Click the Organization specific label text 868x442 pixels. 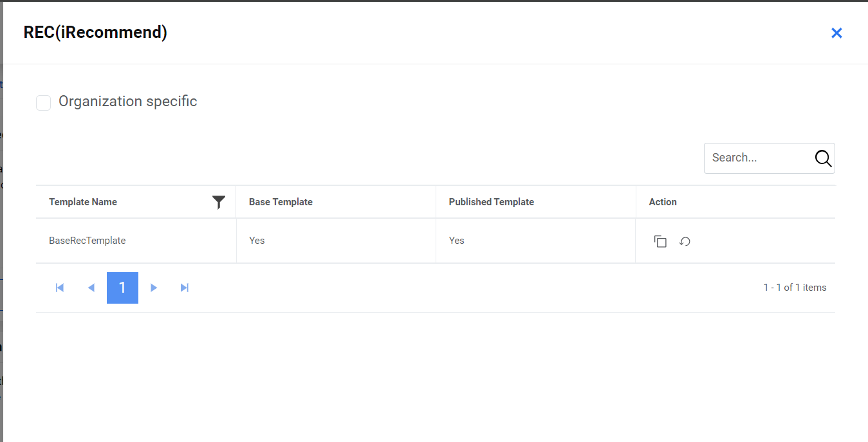tap(127, 102)
